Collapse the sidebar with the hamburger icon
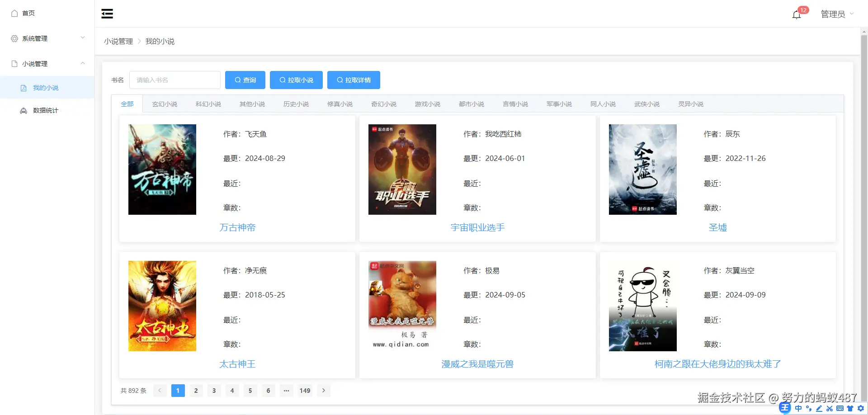The height and width of the screenshot is (415, 868). pyautogui.click(x=107, y=14)
